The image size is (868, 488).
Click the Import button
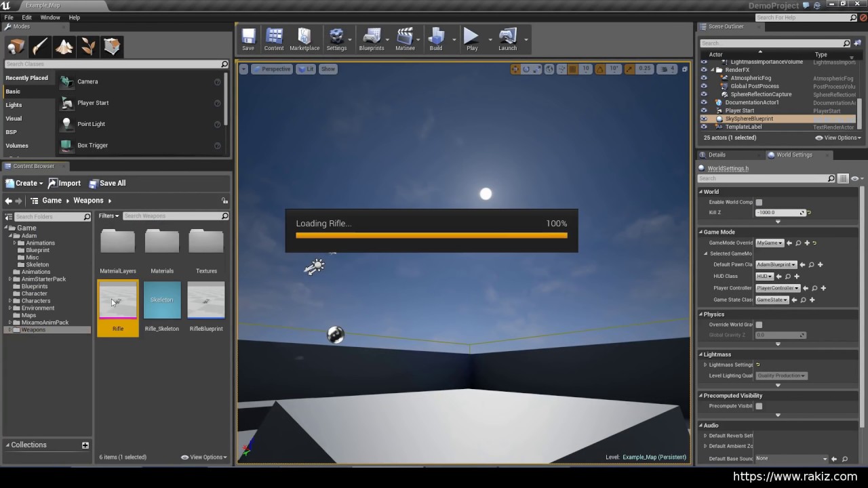click(x=64, y=183)
